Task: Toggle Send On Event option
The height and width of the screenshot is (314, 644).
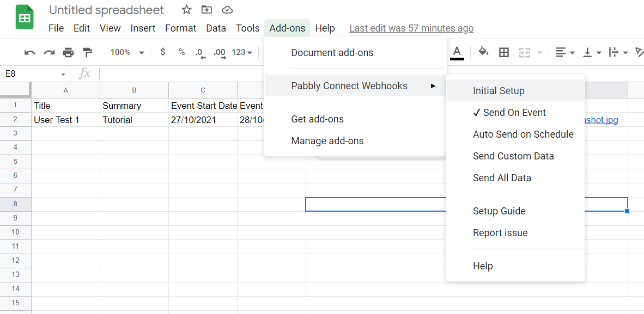Action: pos(515,113)
